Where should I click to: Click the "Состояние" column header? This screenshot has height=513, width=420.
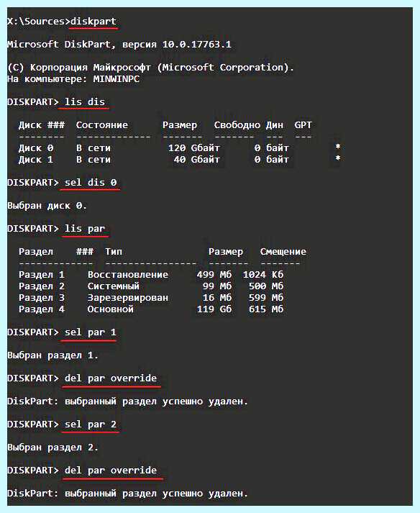[101, 125]
